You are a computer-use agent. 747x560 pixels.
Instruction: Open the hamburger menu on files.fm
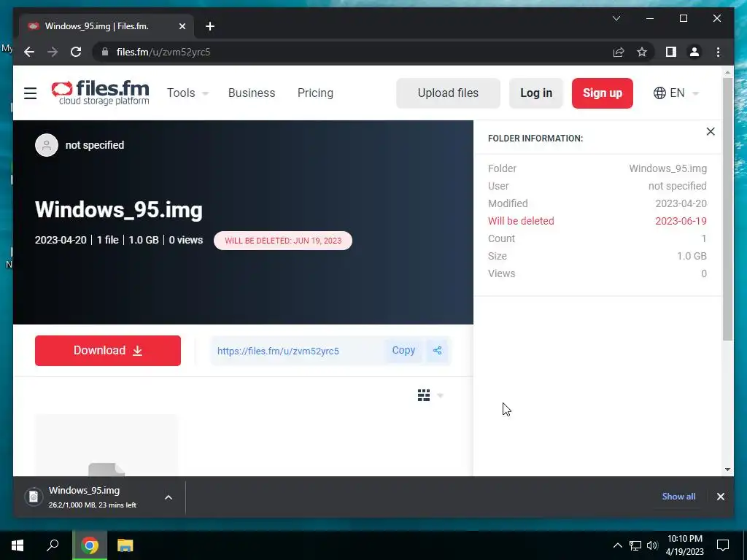pos(30,93)
